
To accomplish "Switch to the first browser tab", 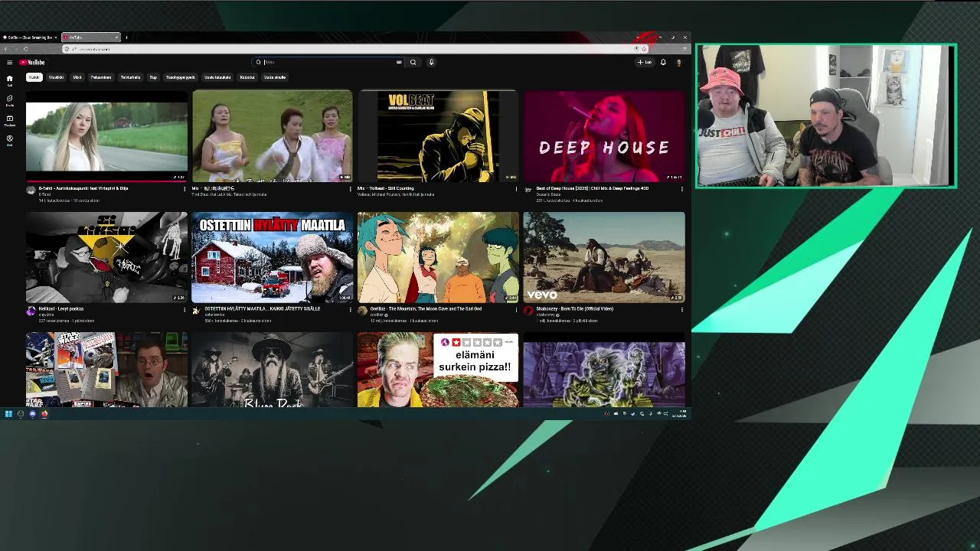I will 31,37.
